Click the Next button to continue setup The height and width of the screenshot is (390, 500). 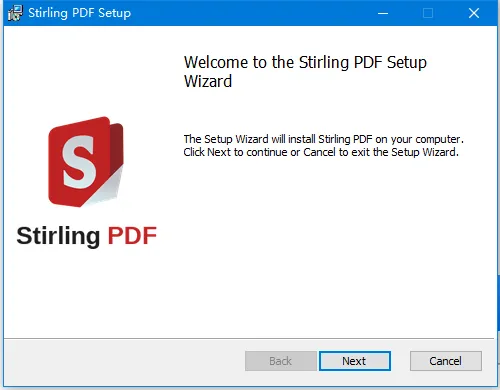click(x=355, y=361)
